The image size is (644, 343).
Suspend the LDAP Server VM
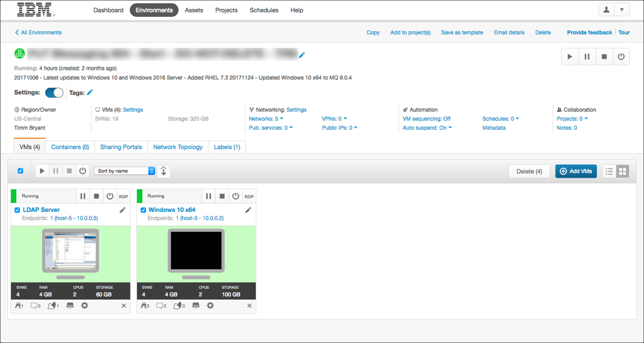83,196
